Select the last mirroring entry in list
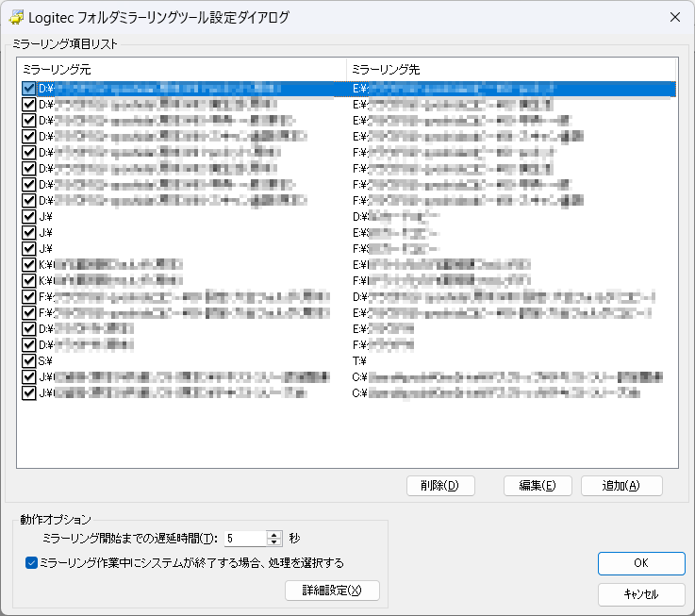 tap(189, 392)
